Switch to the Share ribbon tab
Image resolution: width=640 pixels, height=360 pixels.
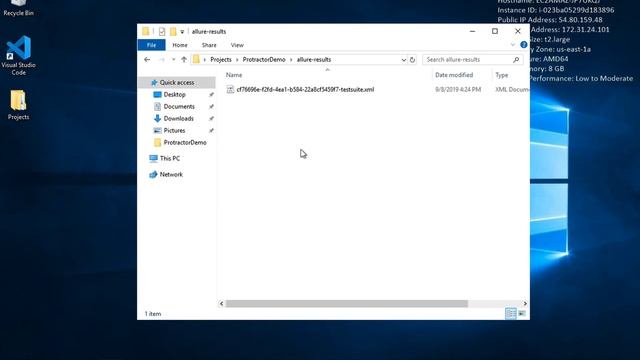tap(209, 45)
